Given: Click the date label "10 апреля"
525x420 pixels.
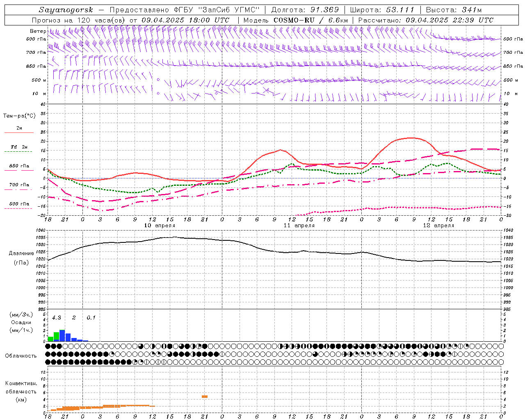Looking at the screenshot, I should coord(160,226).
